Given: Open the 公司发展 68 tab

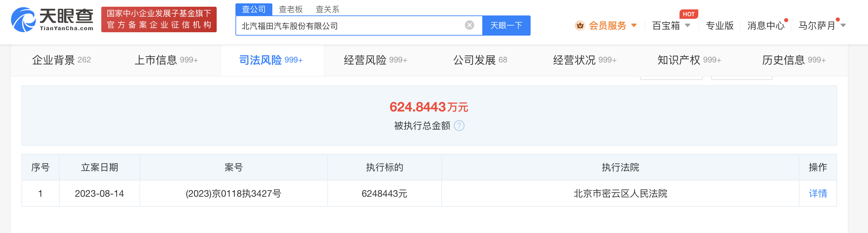Looking at the screenshot, I should [x=480, y=60].
